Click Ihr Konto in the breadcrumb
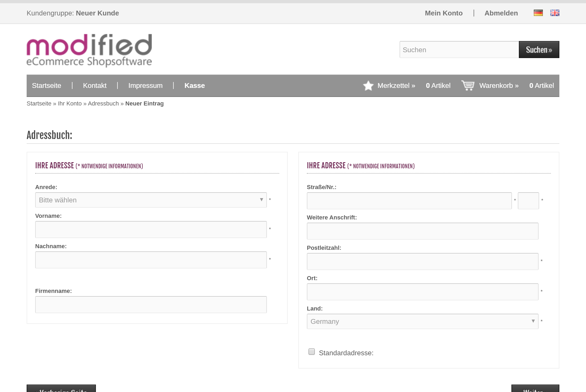 [x=70, y=104]
